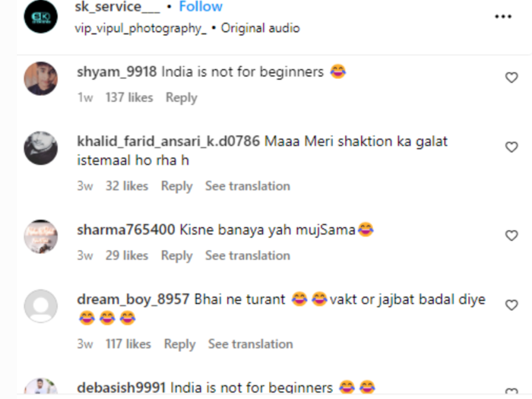Image resolution: width=532 pixels, height=399 pixels.
Task: View 137 likes on shyam_9918's comment
Action: tap(129, 97)
